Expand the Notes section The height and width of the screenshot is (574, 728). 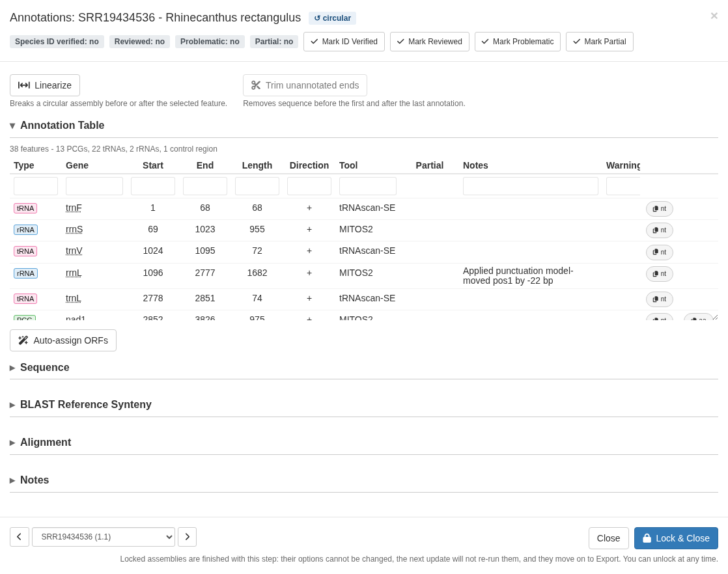click(x=29, y=480)
